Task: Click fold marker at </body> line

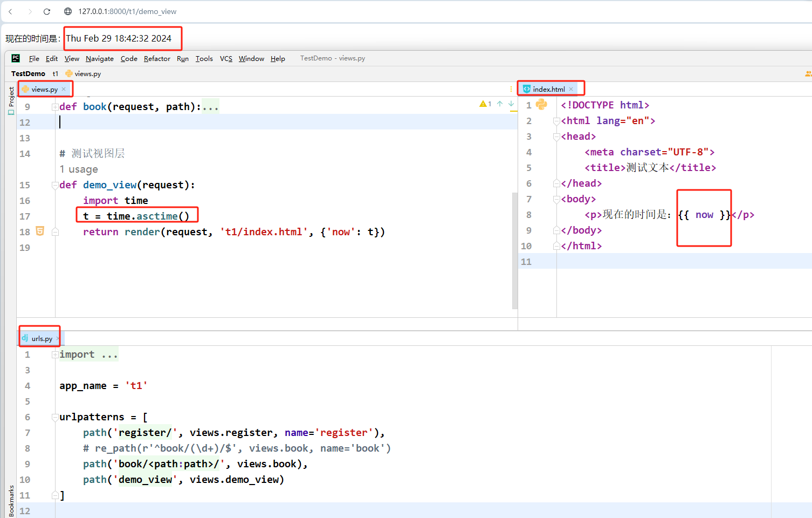Action: coord(556,230)
